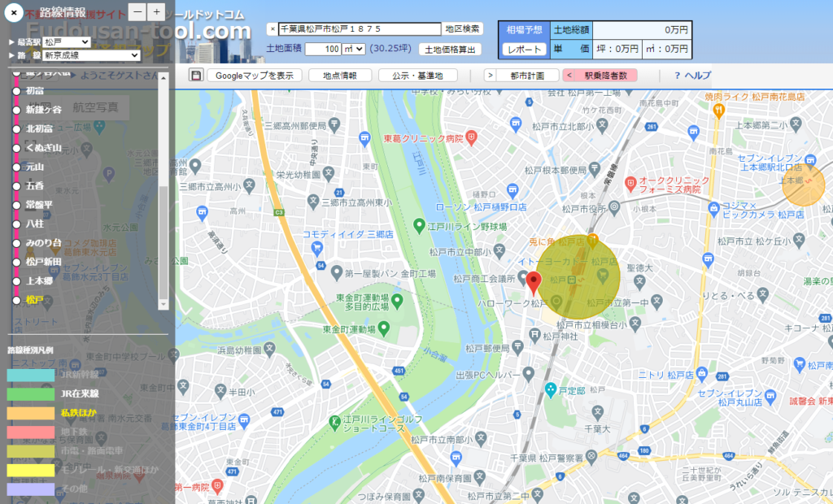Toggle the 駅乗降者数 layer button
Viewport: 833px width, 504px height.
pyautogui.click(x=605, y=76)
